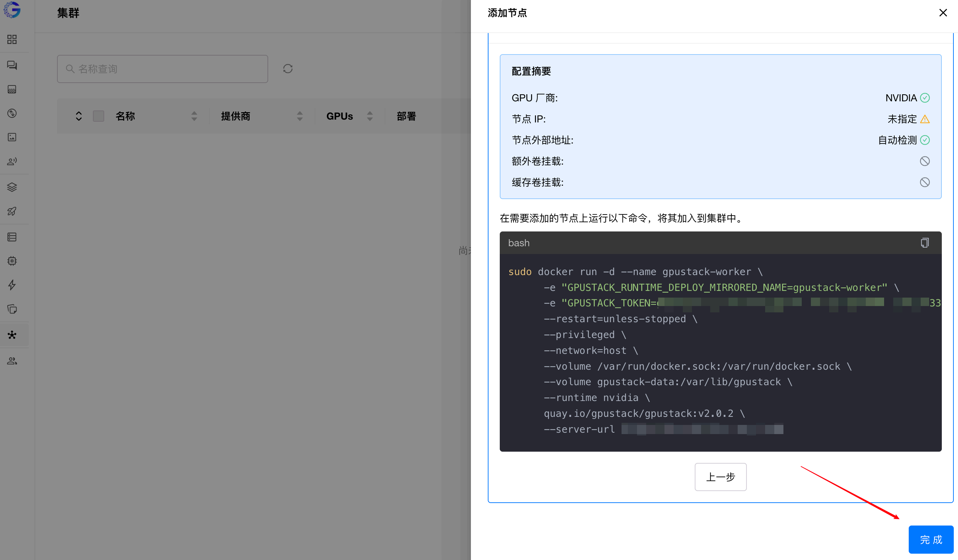
Task: Click the 节点外部地址: label
Action: (x=542, y=140)
